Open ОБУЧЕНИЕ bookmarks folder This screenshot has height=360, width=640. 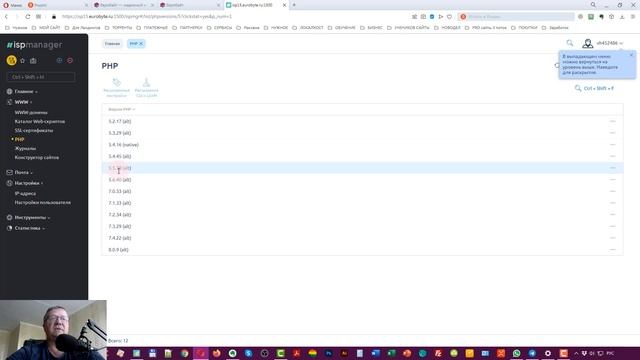click(x=342, y=28)
